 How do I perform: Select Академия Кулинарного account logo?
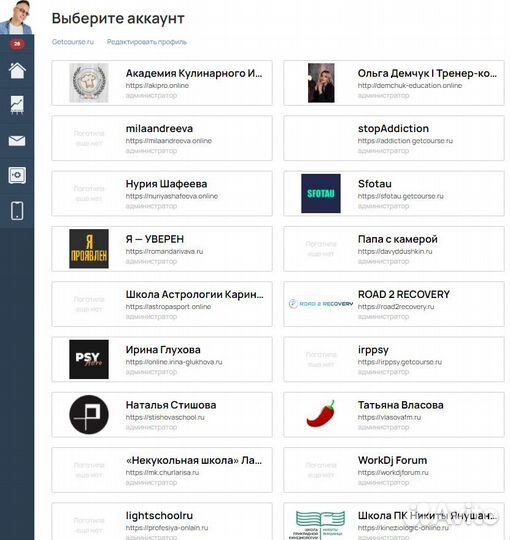89,83
